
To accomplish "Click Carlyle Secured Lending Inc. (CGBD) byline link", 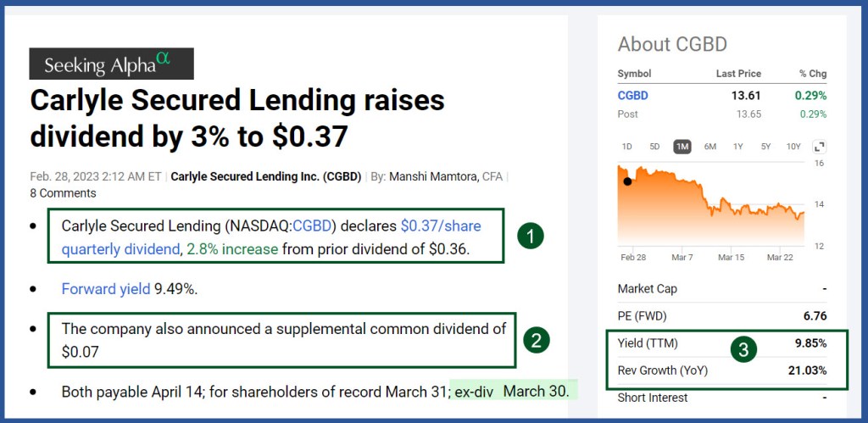I will [266, 176].
